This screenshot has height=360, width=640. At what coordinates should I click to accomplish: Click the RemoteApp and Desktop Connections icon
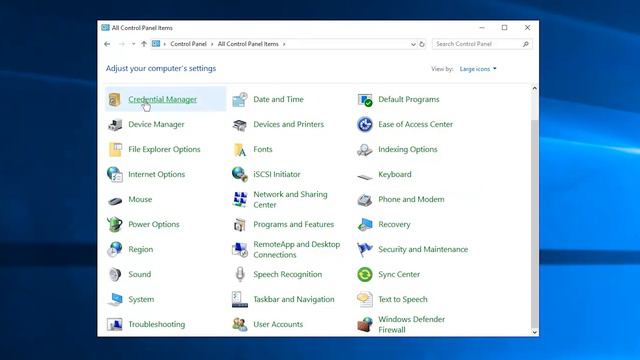coord(240,249)
